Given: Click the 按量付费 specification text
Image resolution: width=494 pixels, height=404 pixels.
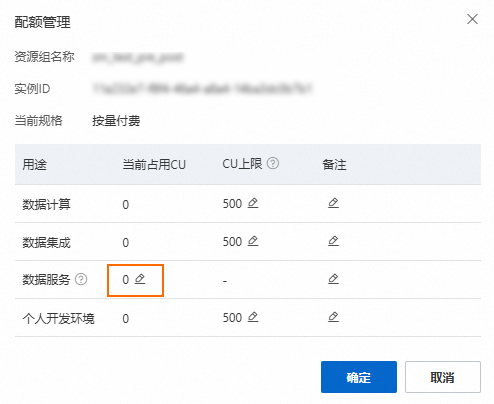Looking at the screenshot, I should [x=116, y=121].
